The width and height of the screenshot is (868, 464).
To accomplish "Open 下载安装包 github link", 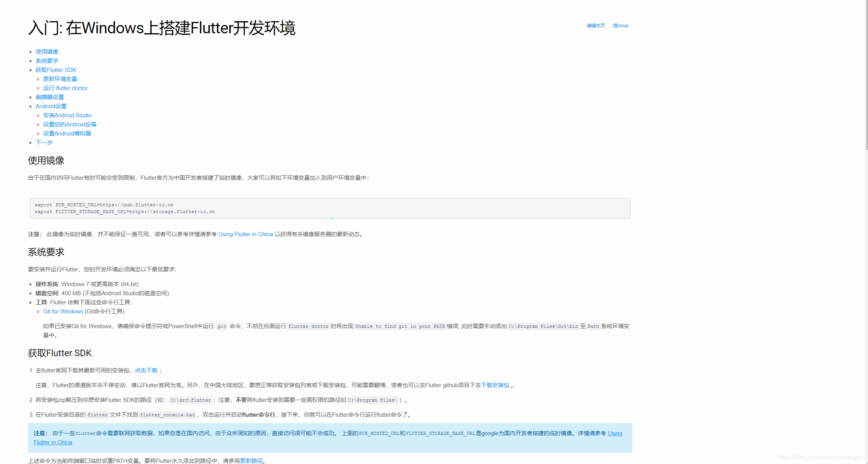I will click(x=495, y=385).
